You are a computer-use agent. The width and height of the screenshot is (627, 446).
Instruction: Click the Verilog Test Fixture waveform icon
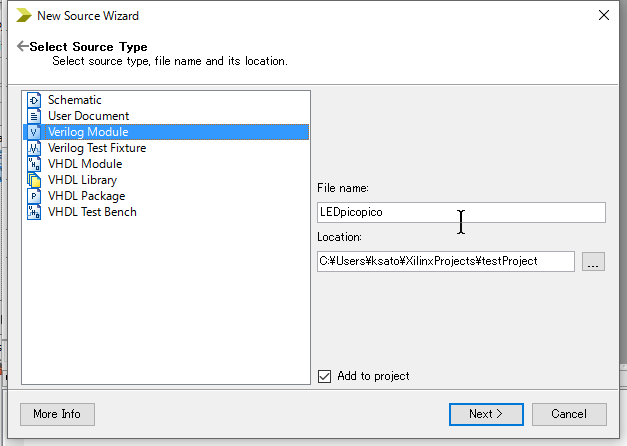click(34, 148)
